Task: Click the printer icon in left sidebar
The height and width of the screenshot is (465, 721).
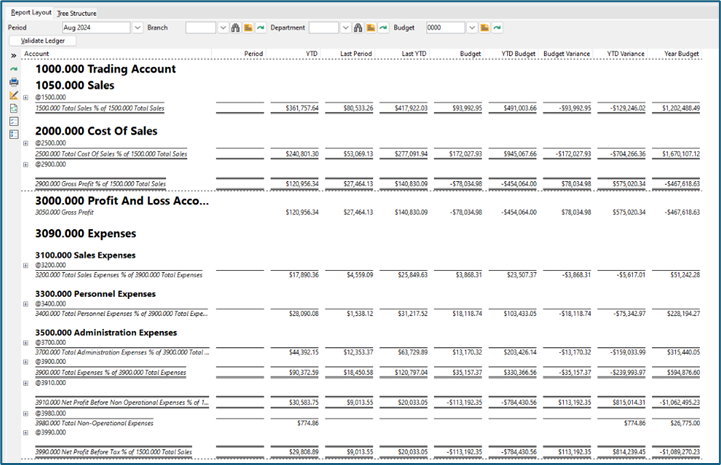Action: (14, 82)
